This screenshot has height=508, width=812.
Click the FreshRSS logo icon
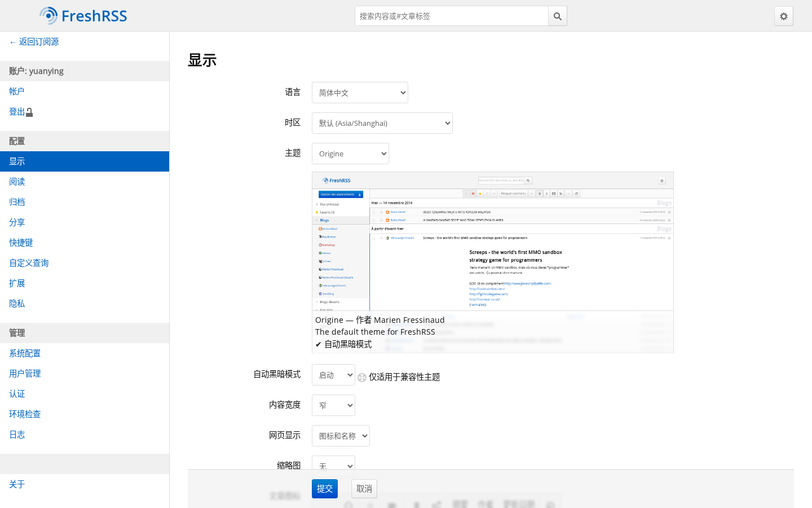(x=48, y=16)
